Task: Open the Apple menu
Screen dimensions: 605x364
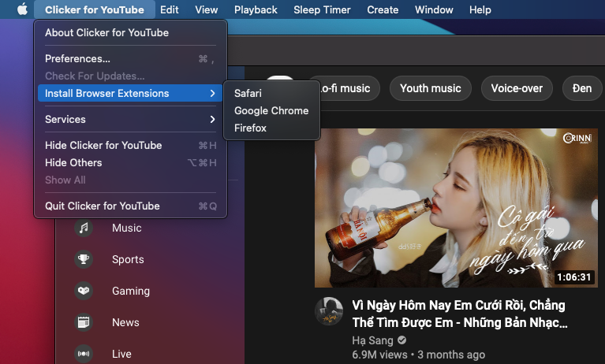Action: click(21, 9)
